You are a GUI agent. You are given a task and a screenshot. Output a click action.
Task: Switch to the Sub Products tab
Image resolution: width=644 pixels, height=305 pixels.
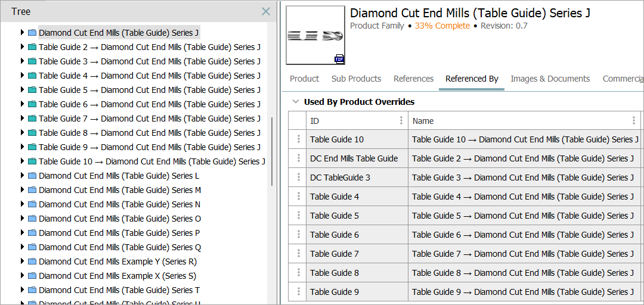tap(356, 79)
